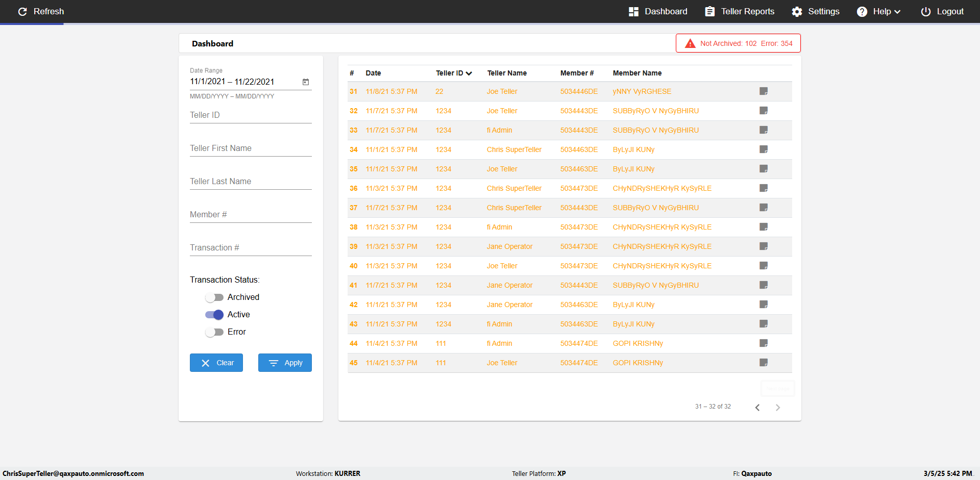Image resolution: width=980 pixels, height=480 pixels.
Task: Open note icon for row 45
Action: point(764,363)
